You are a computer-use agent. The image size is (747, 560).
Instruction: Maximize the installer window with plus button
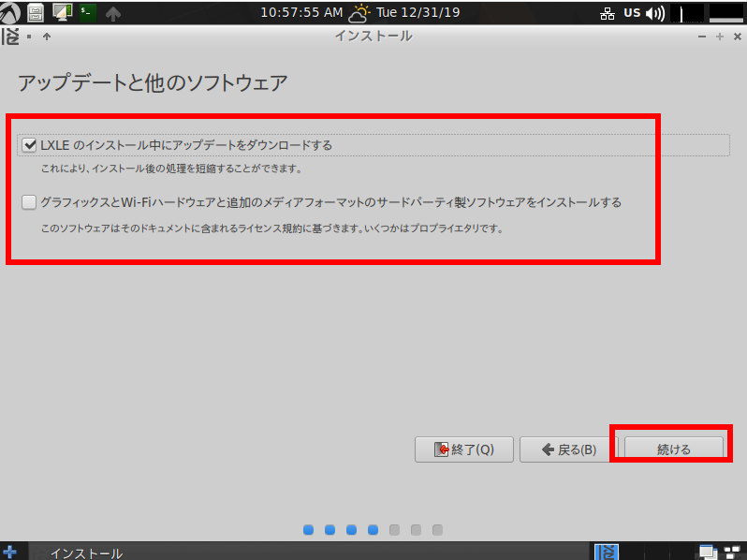click(x=719, y=37)
